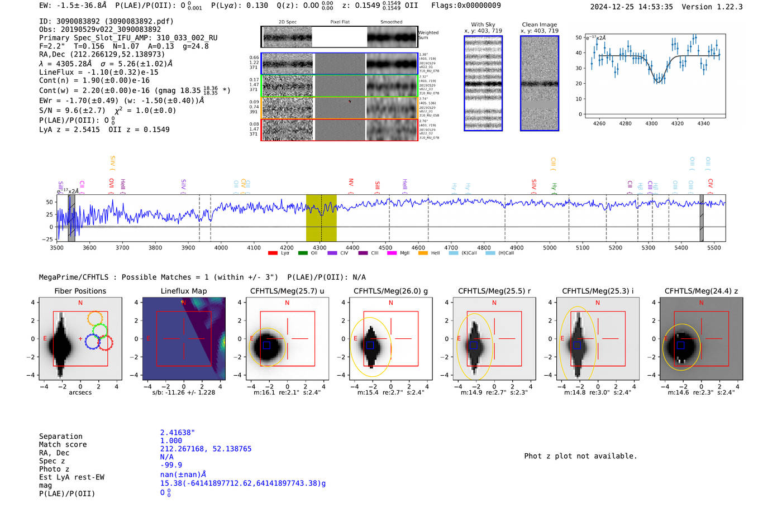Click the green OII legend swatch
Screen dimensions: 782x532
coord(303,253)
